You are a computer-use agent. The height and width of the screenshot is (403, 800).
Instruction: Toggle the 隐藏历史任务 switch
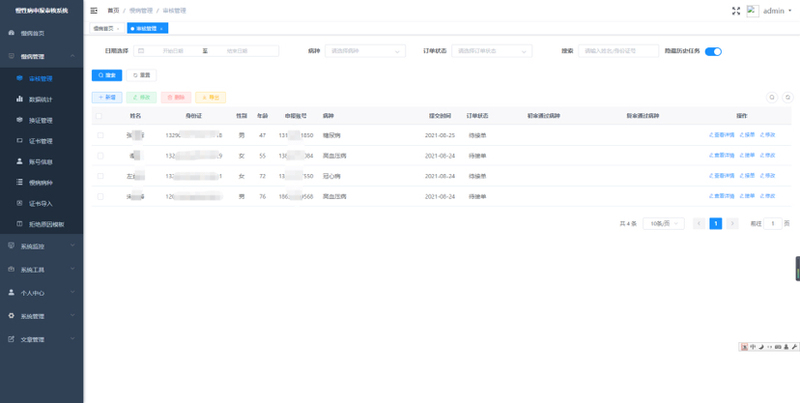point(713,50)
